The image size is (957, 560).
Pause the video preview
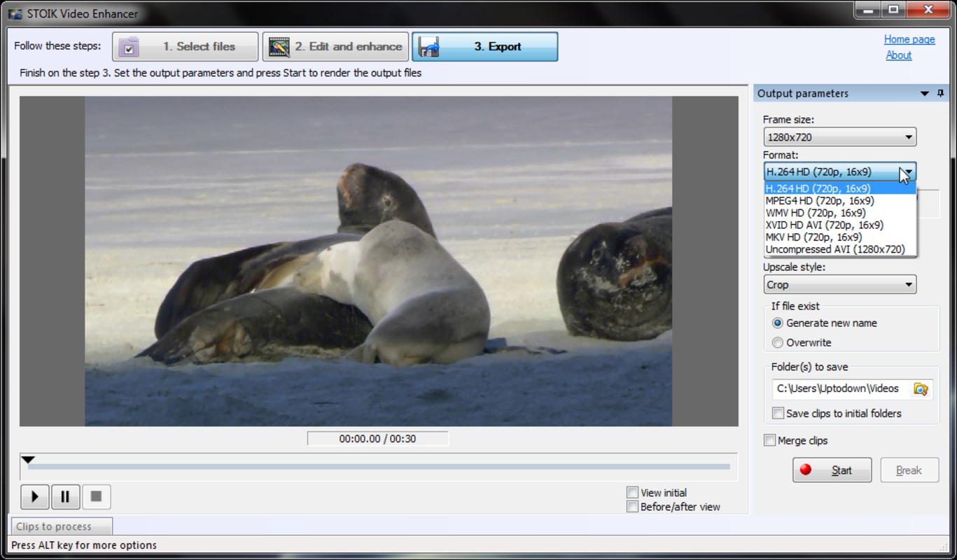(65, 497)
